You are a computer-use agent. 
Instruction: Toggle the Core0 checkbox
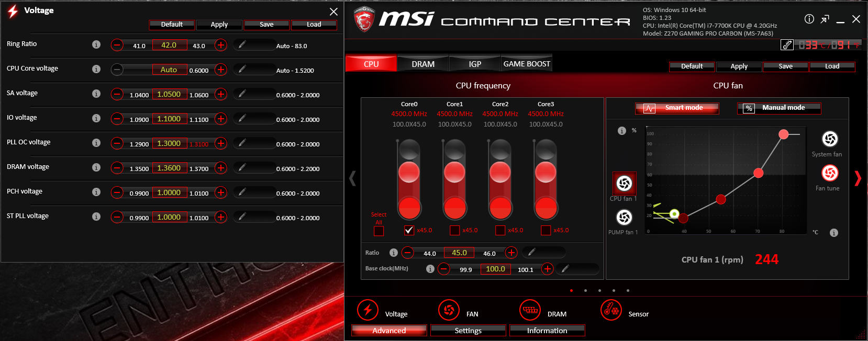coord(409,230)
